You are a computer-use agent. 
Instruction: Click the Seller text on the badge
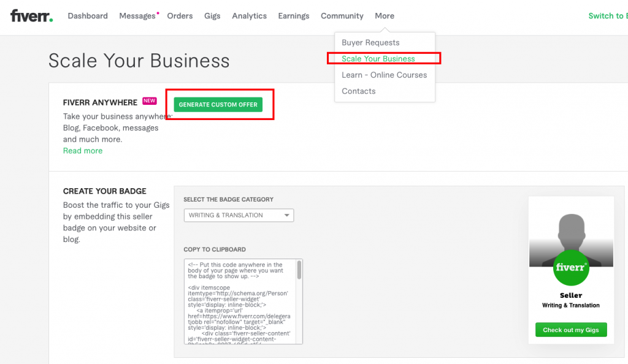(571, 295)
